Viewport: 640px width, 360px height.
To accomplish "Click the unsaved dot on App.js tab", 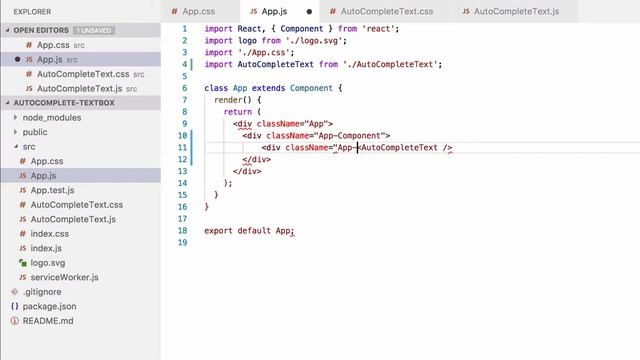I will tap(309, 12).
